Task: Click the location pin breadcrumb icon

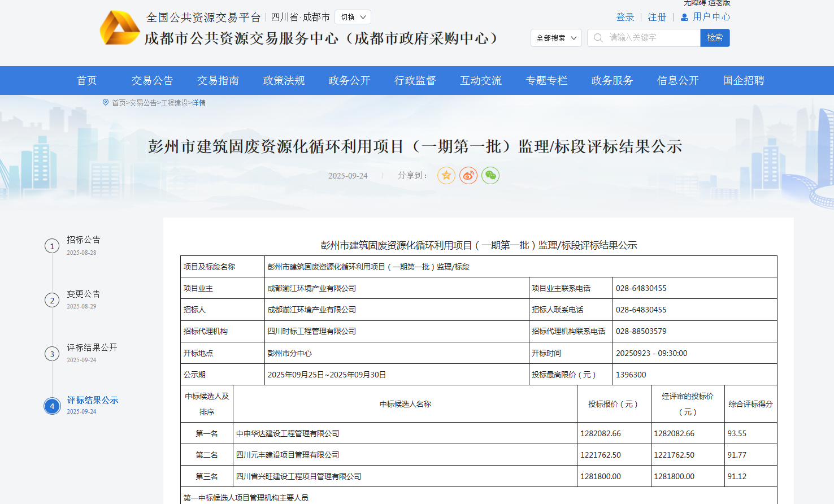Action: [x=106, y=102]
